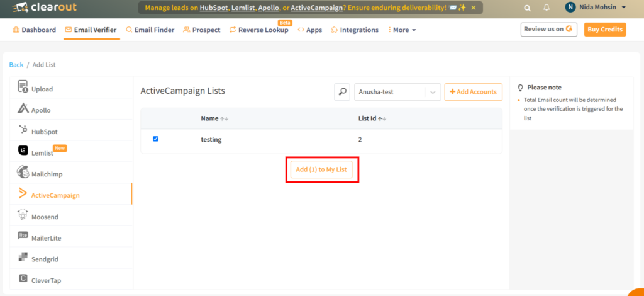This screenshot has width=644, height=296.
Task: Click the ActiveCampaign arrow icon
Action: pyautogui.click(x=23, y=193)
